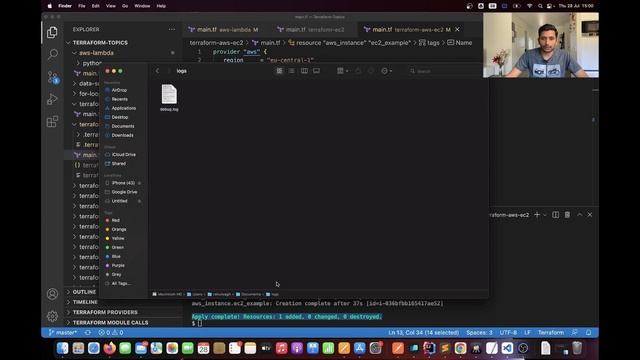Click master branch in status bar
The width and height of the screenshot is (640, 360).
point(63,333)
